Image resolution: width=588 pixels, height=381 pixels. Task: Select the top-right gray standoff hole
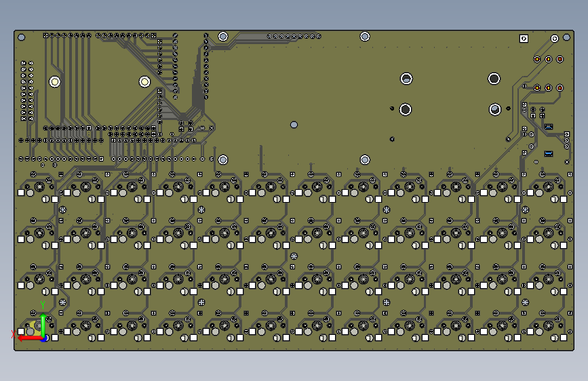(365, 37)
